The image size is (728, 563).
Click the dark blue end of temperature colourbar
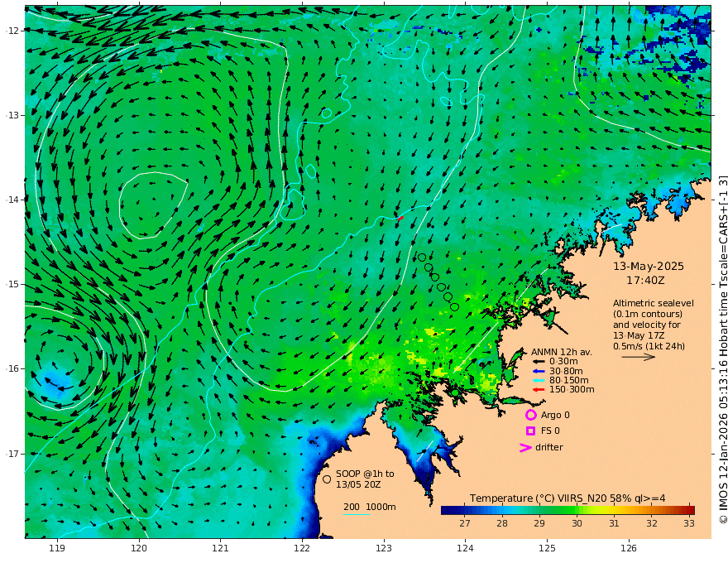tap(447, 510)
